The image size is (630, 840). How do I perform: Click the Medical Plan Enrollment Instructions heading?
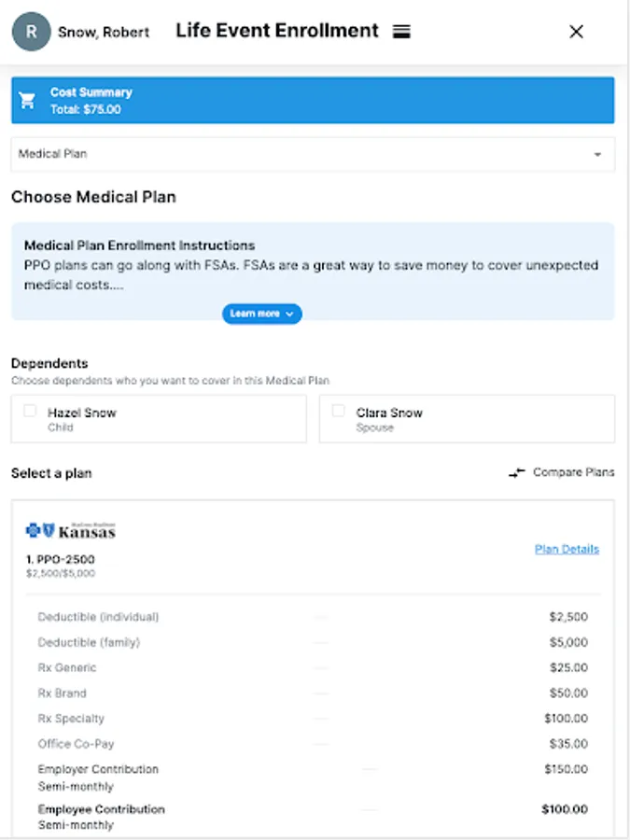[x=139, y=245]
